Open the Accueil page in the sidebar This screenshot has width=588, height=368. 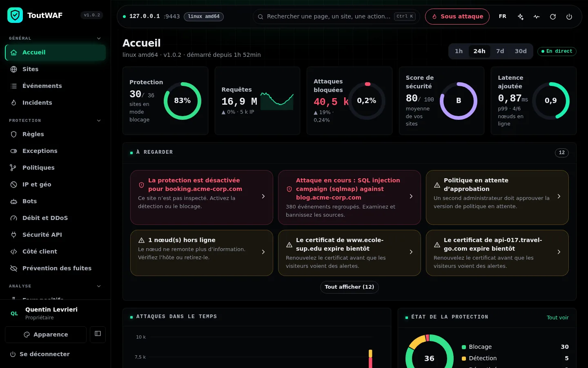click(56, 52)
